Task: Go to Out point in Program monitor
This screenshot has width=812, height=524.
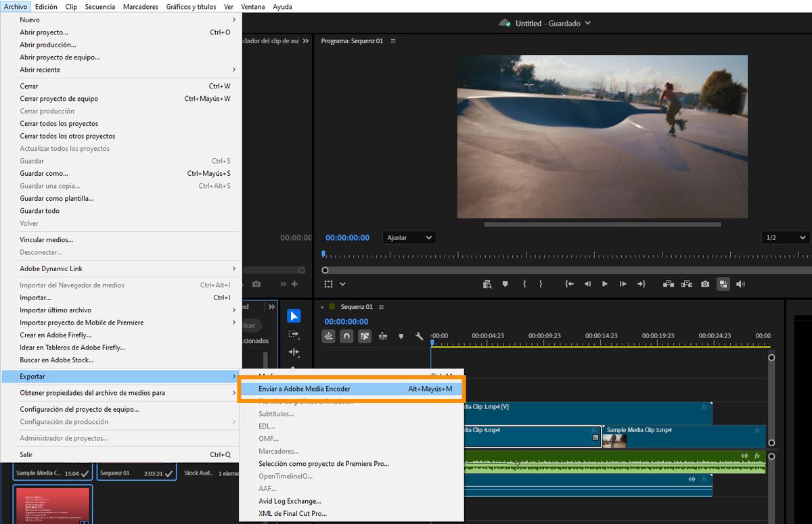Action: tap(641, 285)
